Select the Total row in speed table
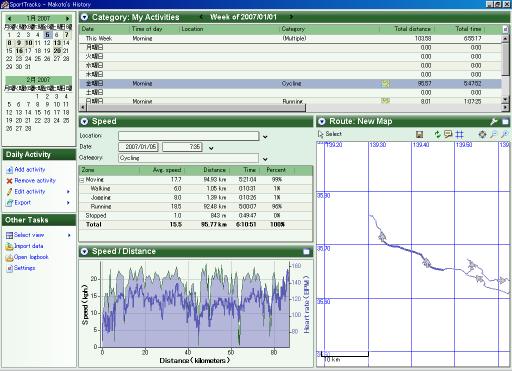This screenshot has height=371, width=512. click(x=196, y=225)
